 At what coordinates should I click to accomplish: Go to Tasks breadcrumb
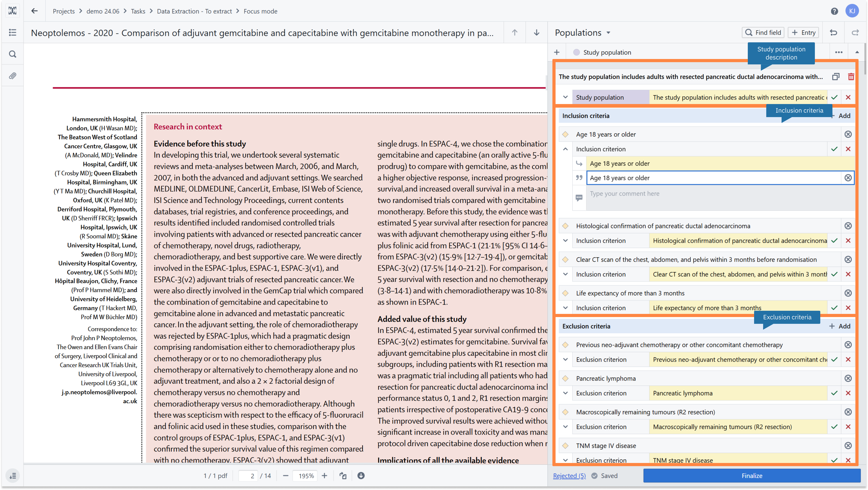[138, 11]
